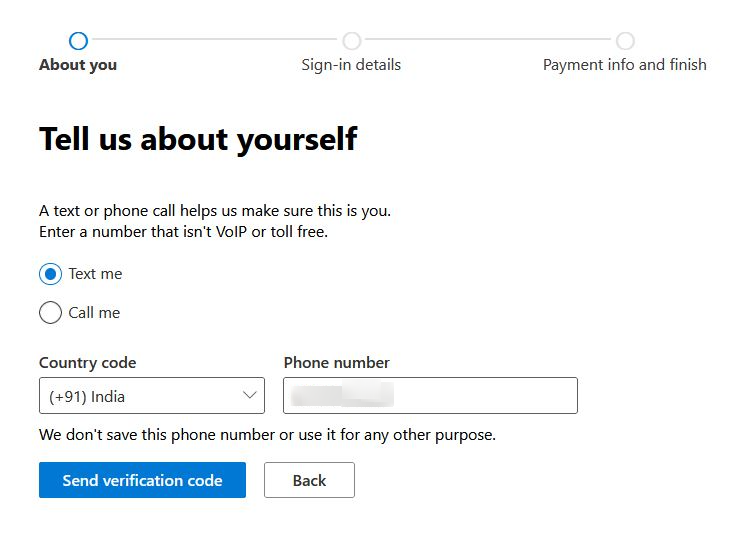Click progress line between About you and Sign-in details
This screenshot has height=548, width=729.
click(214, 41)
